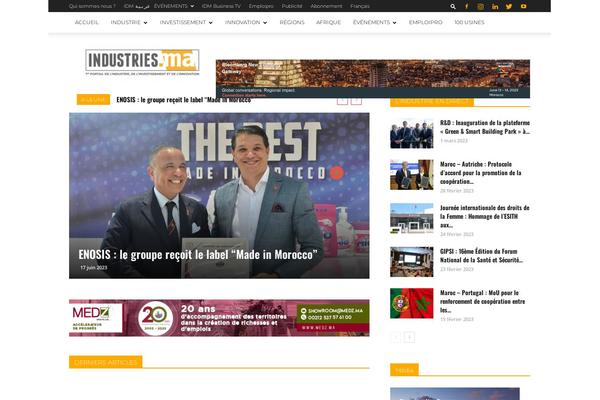This screenshot has width=600, height=400.
Task: Open featured article title ENOSIS groupe
Action: pyautogui.click(x=198, y=255)
